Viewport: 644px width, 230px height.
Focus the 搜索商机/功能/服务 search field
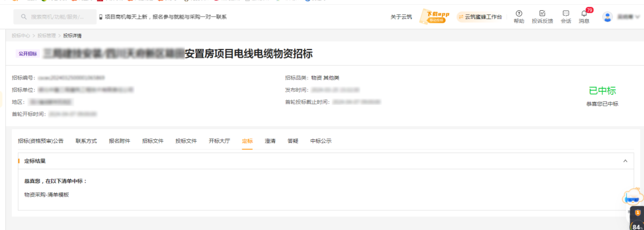(x=55, y=17)
